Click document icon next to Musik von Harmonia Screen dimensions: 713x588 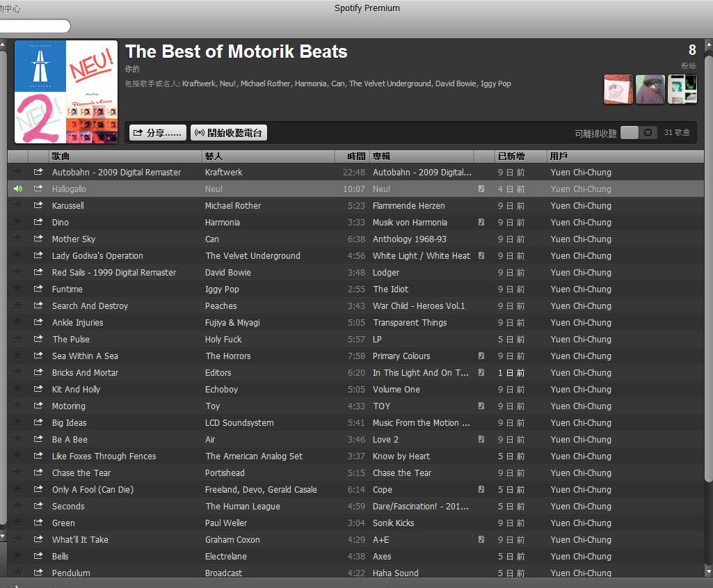pos(480,222)
